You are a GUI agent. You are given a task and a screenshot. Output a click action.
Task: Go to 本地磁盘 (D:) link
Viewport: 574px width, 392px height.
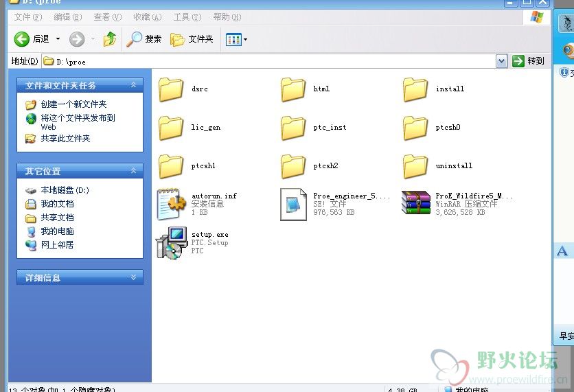[65, 190]
